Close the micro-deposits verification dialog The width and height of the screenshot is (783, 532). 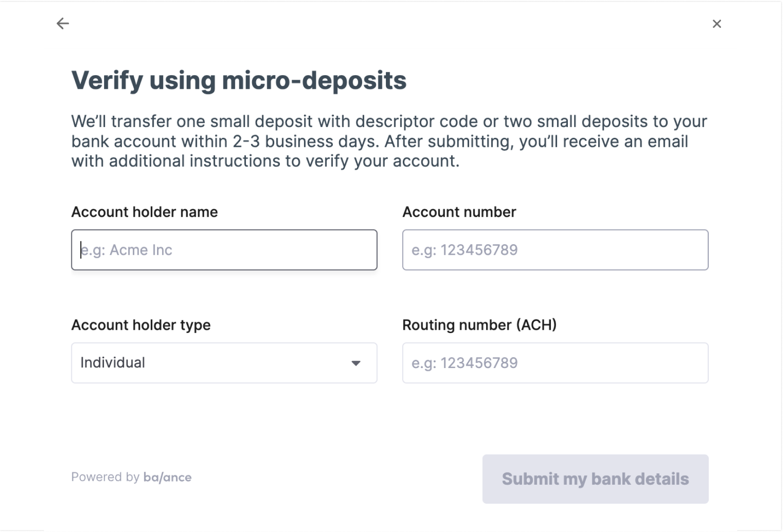pos(717,24)
